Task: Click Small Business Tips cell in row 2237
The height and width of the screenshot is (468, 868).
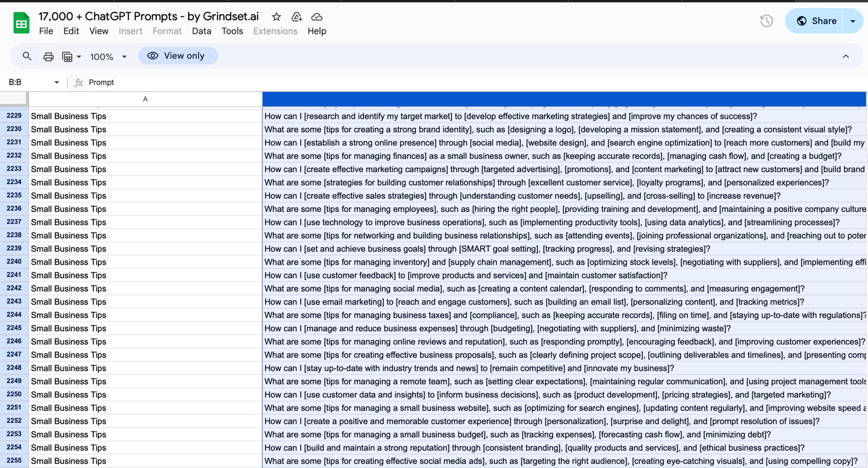Action: [x=145, y=222]
